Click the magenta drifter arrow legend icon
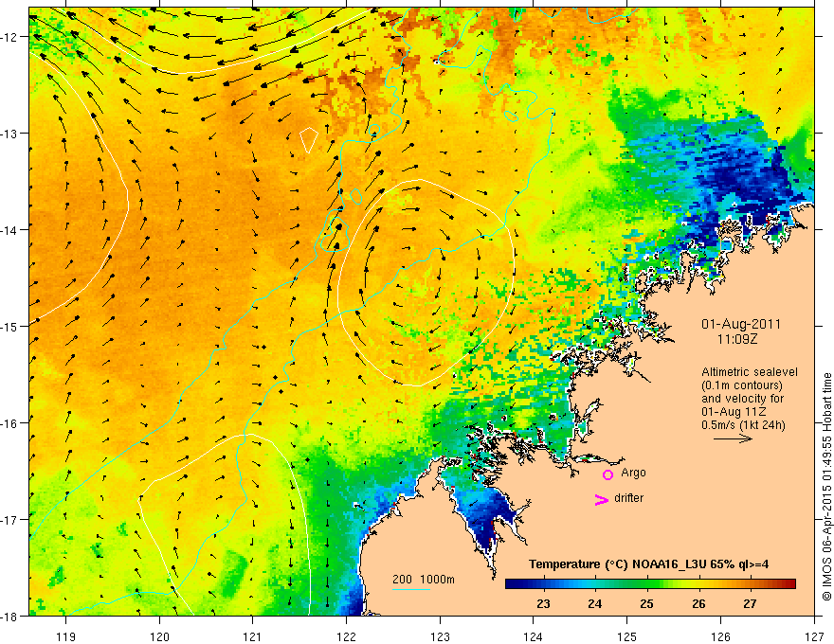The image size is (834, 644). 601,499
